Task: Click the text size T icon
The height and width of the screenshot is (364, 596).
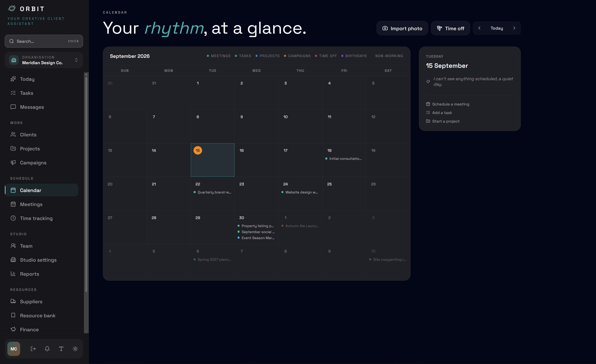Action: coord(61,349)
